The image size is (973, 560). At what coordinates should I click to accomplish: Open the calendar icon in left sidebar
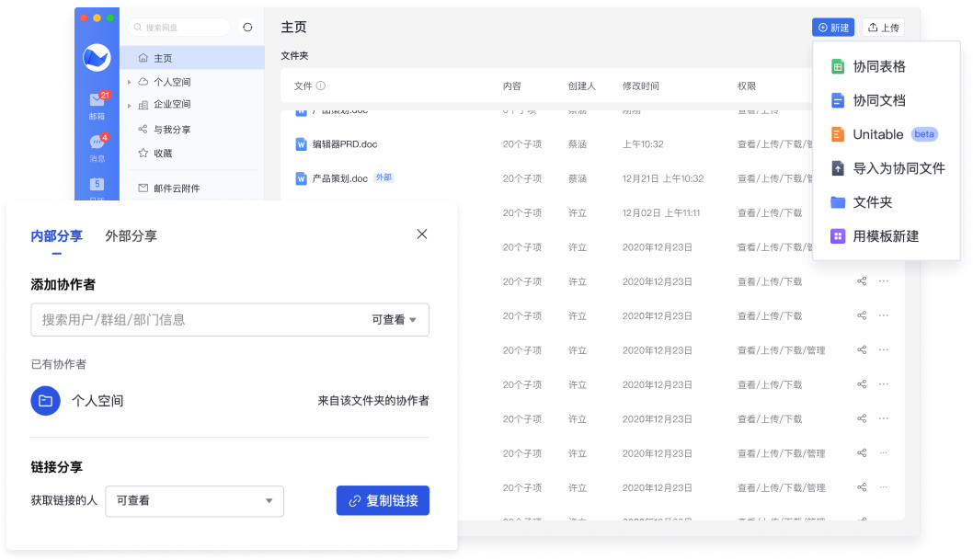tap(97, 185)
